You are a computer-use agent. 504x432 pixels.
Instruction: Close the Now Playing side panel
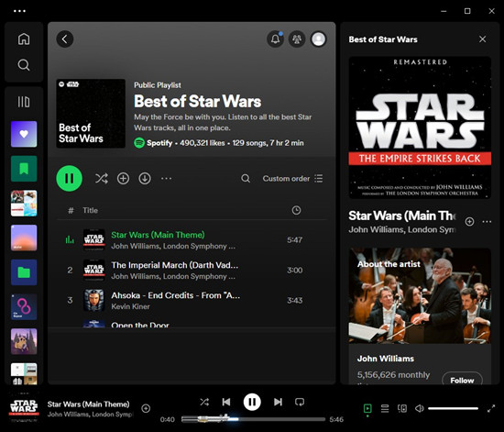[482, 39]
